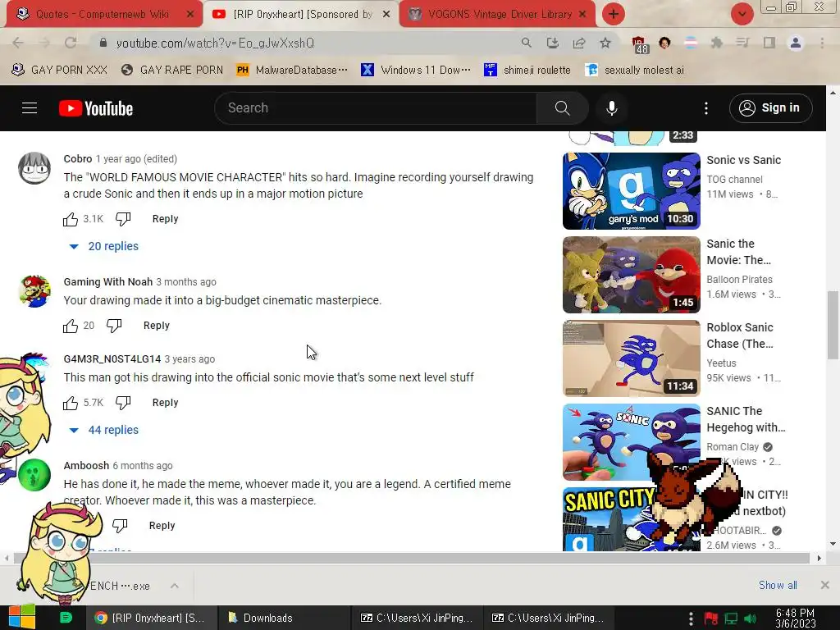Reply to Gaming With Noah's comment
The width and height of the screenshot is (840, 630).
click(x=157, y=326)
